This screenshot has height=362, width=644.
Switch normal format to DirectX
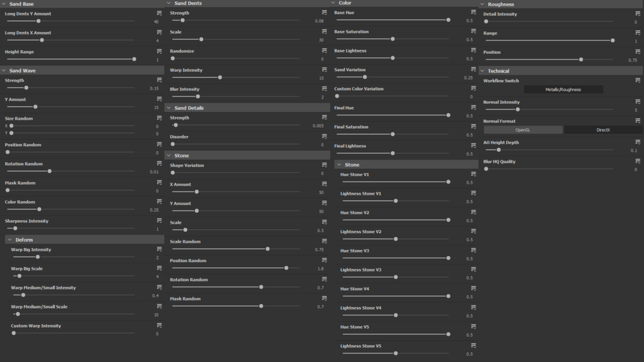coord(603,130)
